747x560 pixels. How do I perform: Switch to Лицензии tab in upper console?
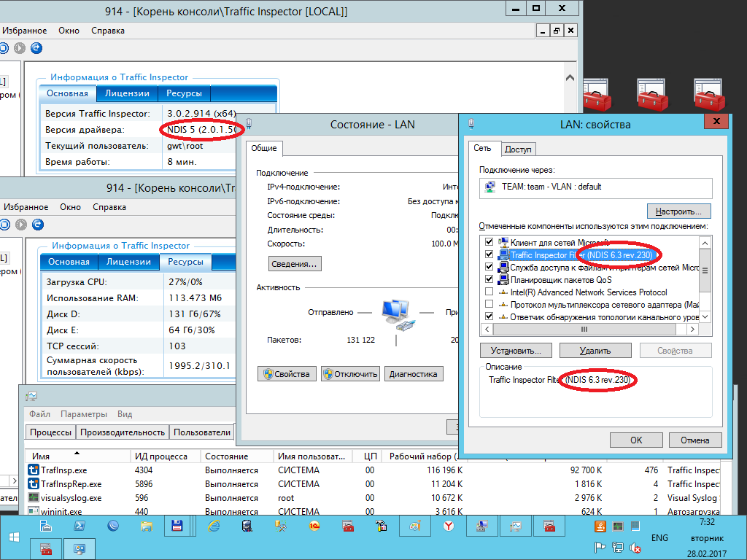(127, 93)
